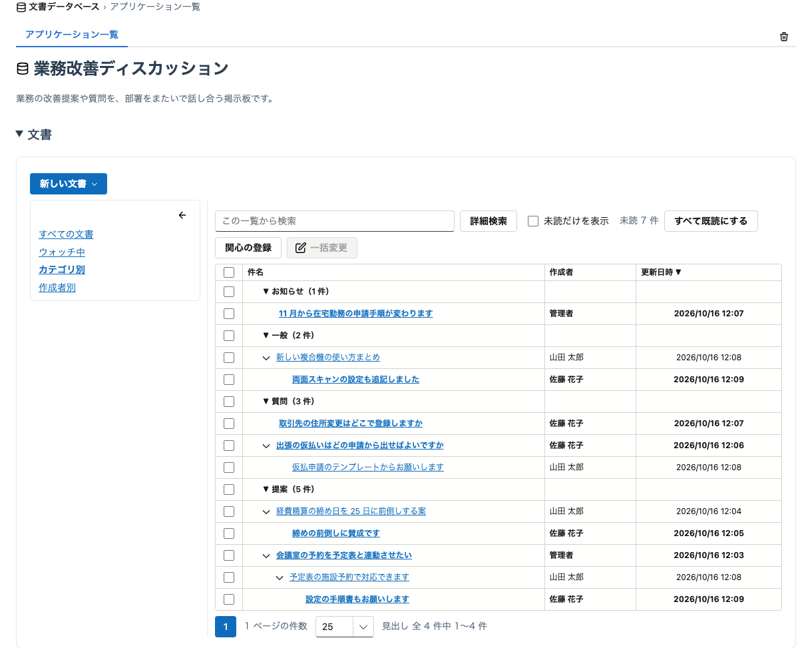Collapse the 経費精算の締め日 thread chevron
Screen dimensions: 812x648
pos(267,511)
